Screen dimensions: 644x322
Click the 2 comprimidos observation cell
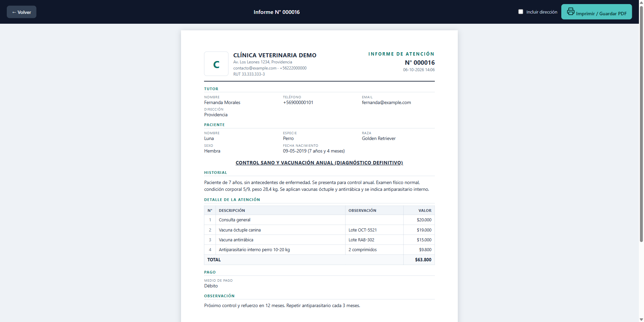click(374, 250)
